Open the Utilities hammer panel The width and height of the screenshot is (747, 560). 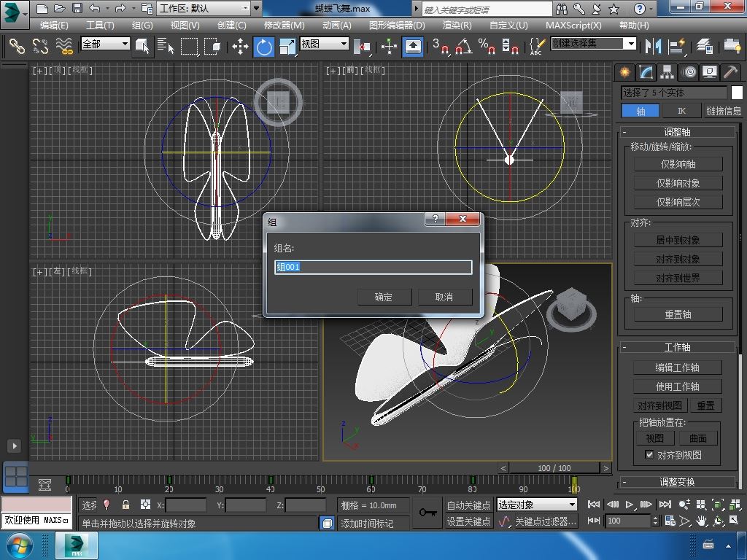[730, 71]
